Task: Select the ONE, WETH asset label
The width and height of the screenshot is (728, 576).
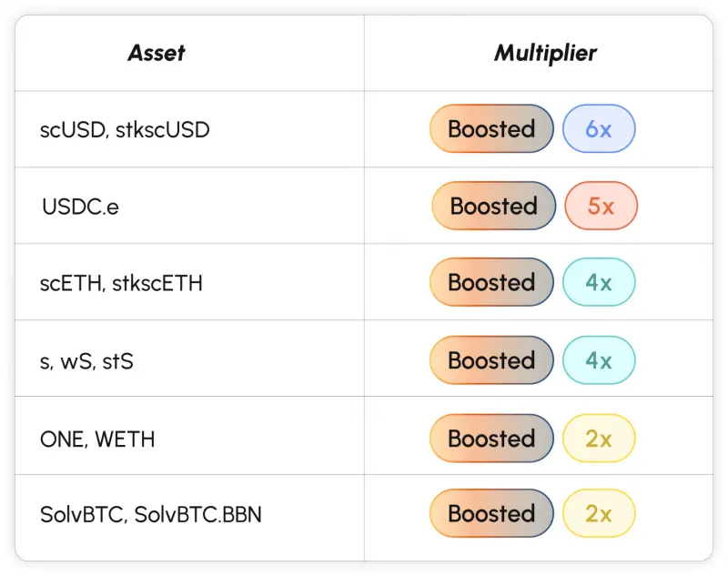Action: (x=97, y=439)
